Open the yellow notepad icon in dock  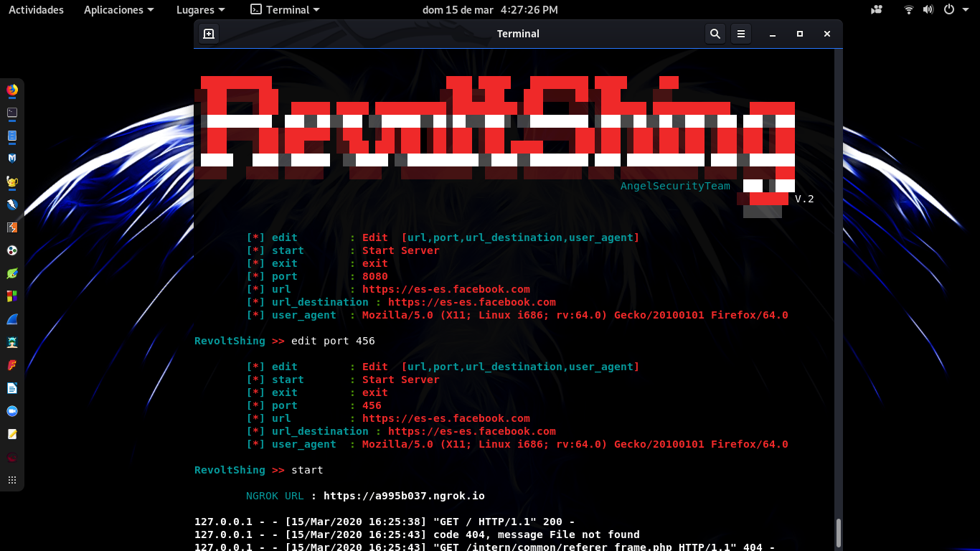point(12,434)
